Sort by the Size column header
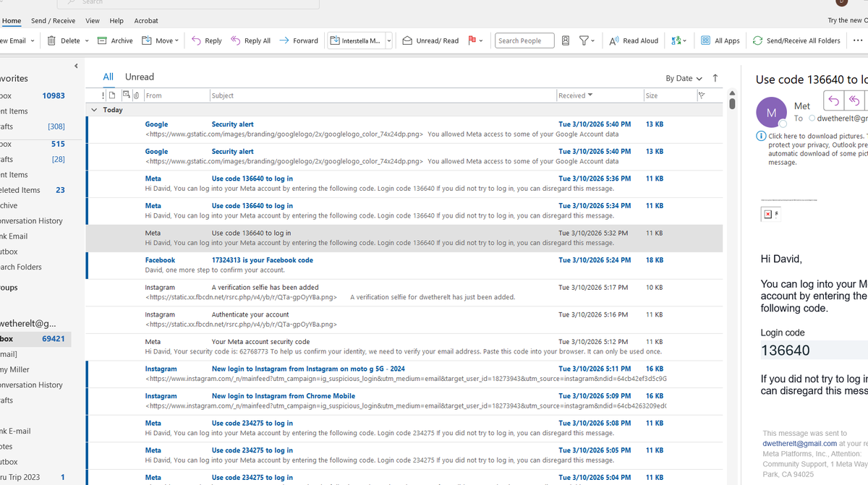868x485 pixels. click(669, 95)
